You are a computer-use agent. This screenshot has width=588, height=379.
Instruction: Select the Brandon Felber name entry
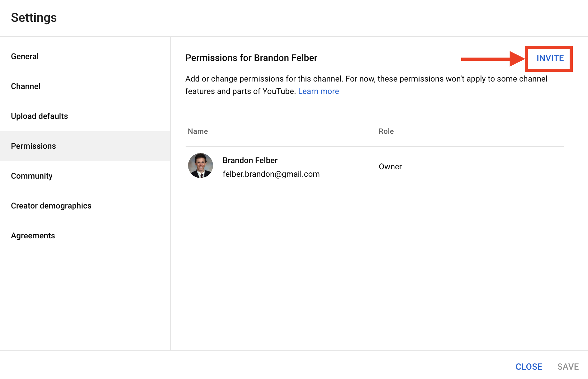tap(250, 160)
